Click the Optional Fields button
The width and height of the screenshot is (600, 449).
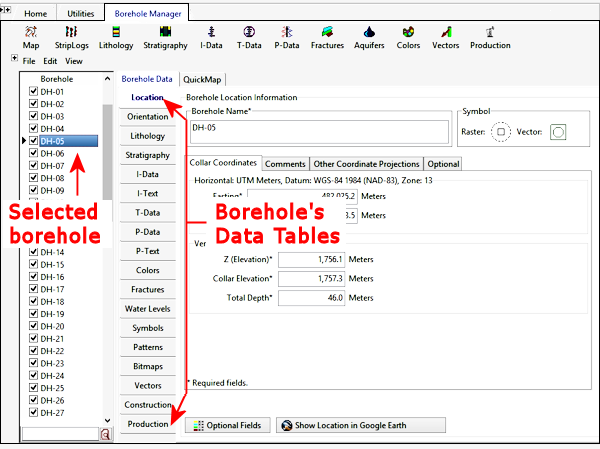pyautogui.click(x=229, y=425)
